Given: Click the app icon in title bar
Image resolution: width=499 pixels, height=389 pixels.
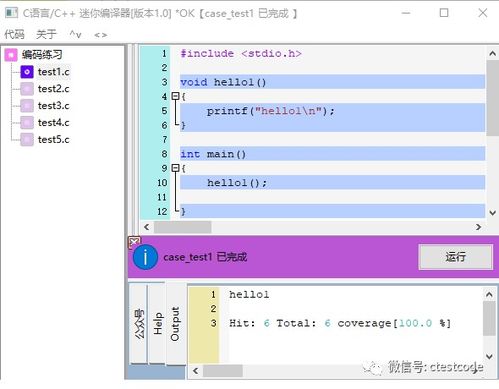Looking at the screenshot, I should 11,13.
